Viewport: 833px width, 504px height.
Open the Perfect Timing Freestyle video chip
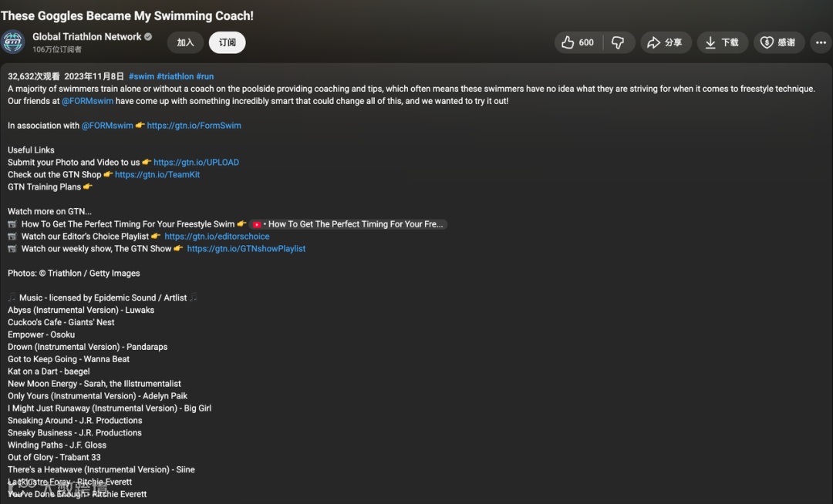(349, 224)
